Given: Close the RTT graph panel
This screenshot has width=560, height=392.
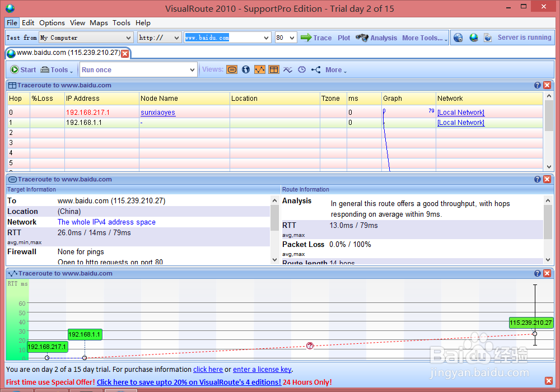Looking at the screenshot, I should click(547, 273).
